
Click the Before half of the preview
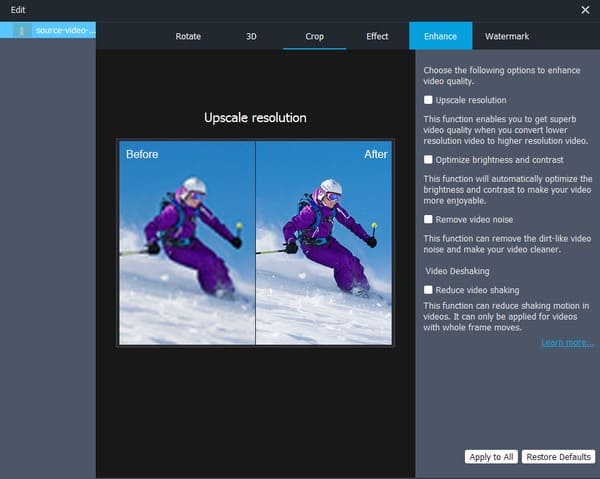coord(187,243)
